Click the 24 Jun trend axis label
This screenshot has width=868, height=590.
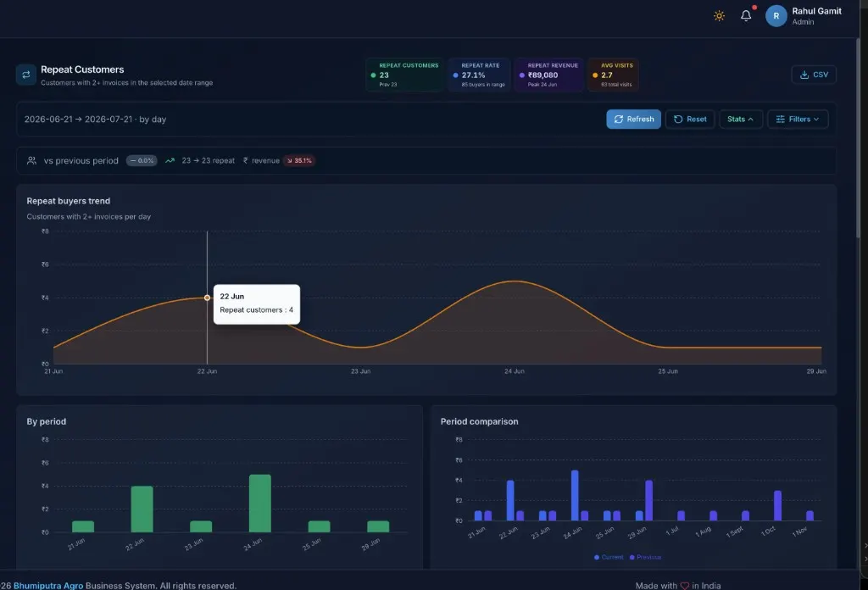tap(515, 371)
